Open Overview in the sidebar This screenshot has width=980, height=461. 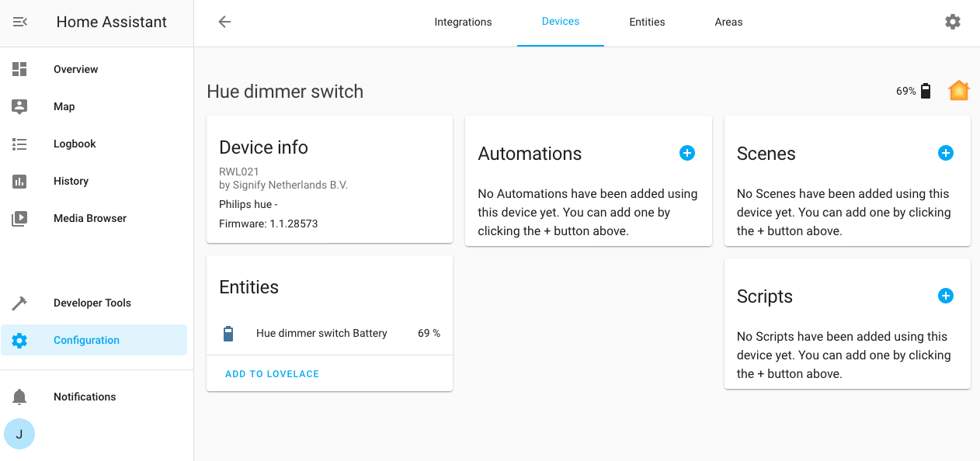[75, 69]
